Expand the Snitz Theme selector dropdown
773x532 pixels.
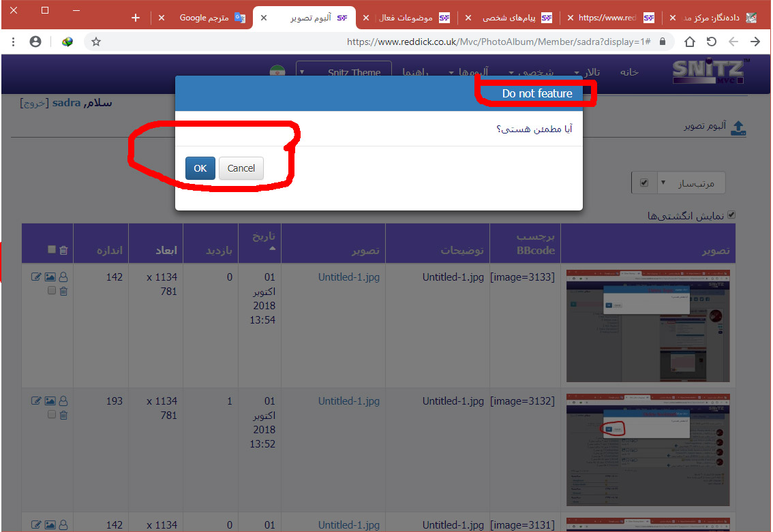point(344,72)
